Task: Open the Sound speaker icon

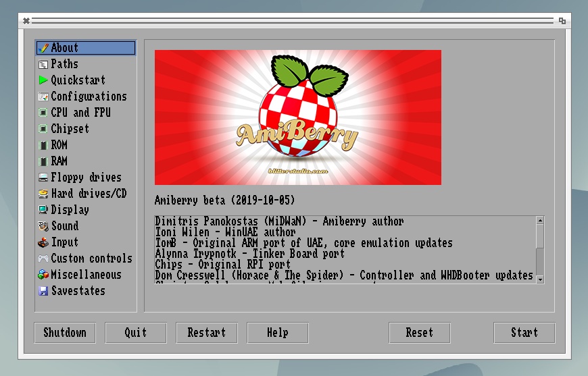Action: [43, 226]
